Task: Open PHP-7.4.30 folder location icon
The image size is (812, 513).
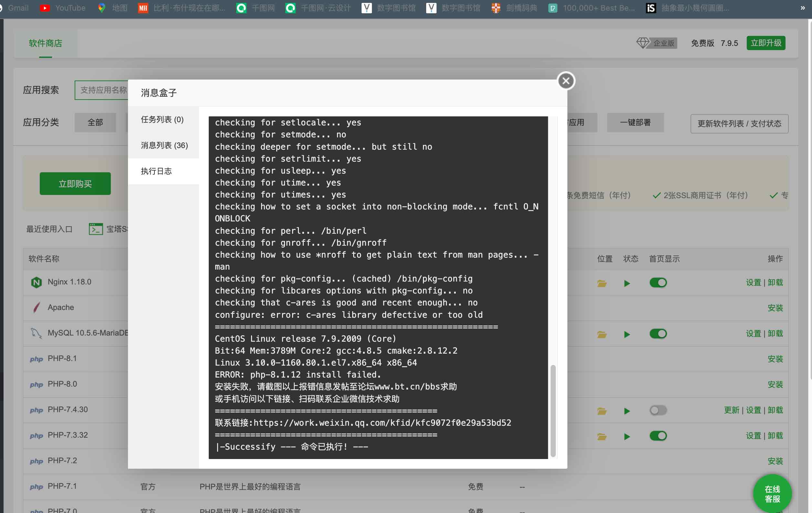Action: pyautogui.click(x=602, y=411)
